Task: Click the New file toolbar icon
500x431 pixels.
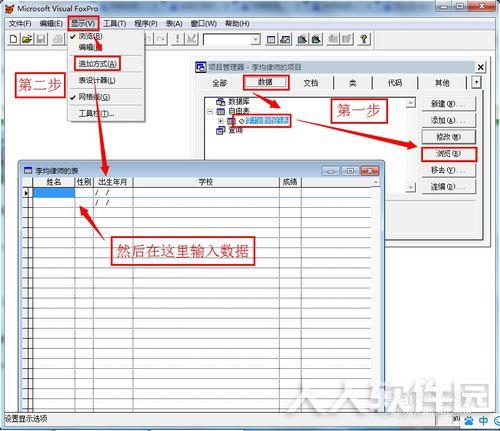Action: 13,39
